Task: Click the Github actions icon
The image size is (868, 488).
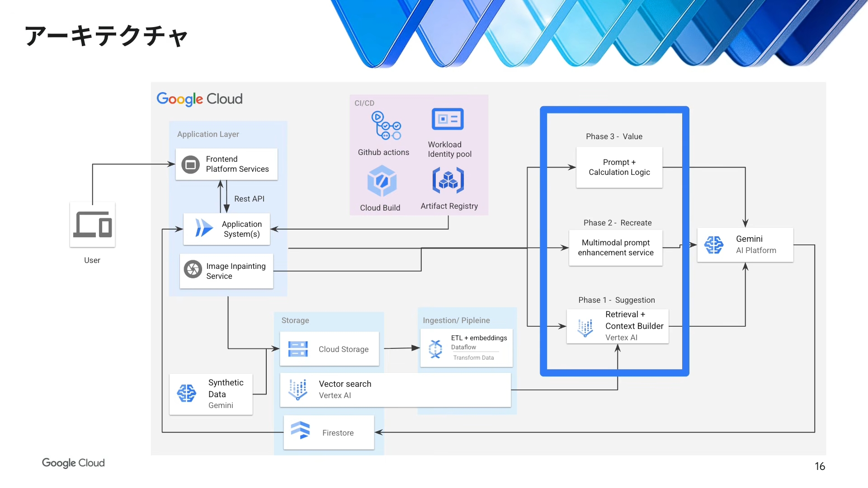Action: coord(386,125)
